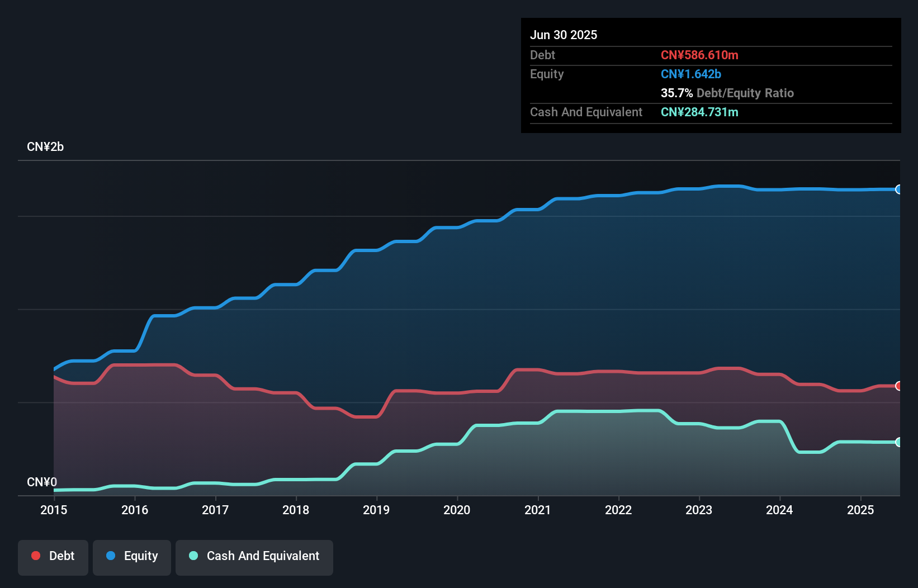The image size is (918, 588).
Task: Click the red Debt legend dot
Action: pyautogui.click(x=36, y=556)
